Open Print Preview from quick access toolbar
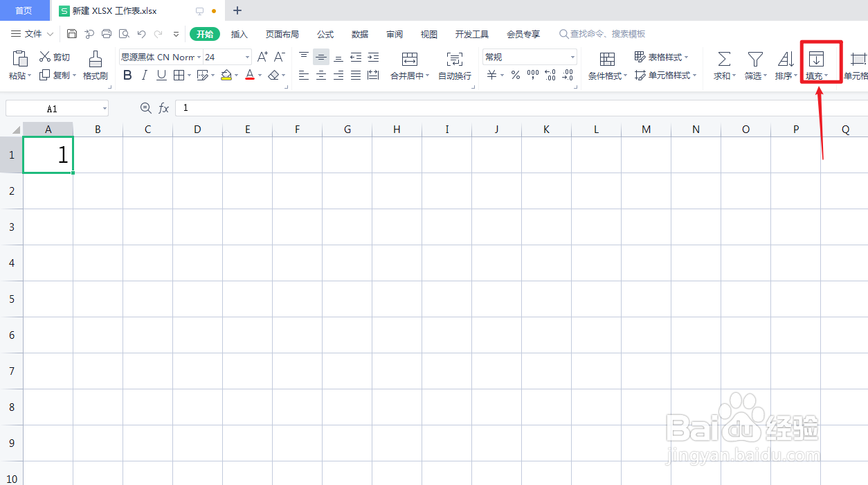868x485 pixels. pyautogui.click(x=124, y=33)
